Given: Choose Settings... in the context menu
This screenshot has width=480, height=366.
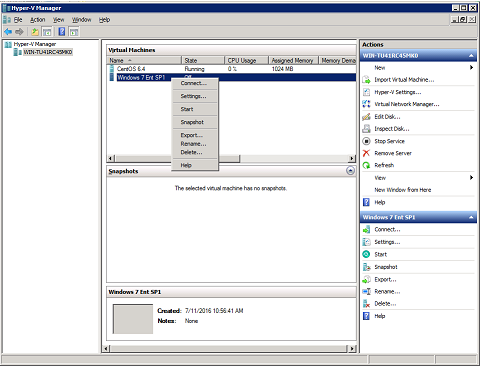Looking at the screenshot, I should click(195, 96).
